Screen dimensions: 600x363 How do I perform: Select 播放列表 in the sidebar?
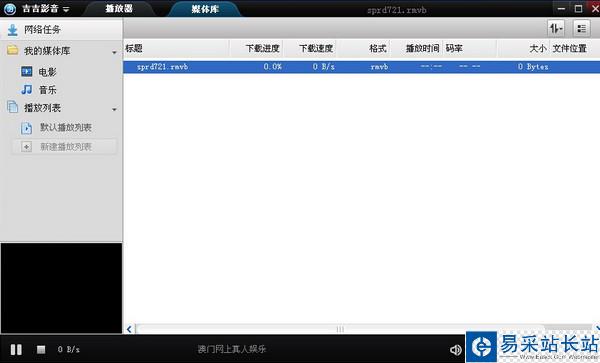tap(42, 108)
